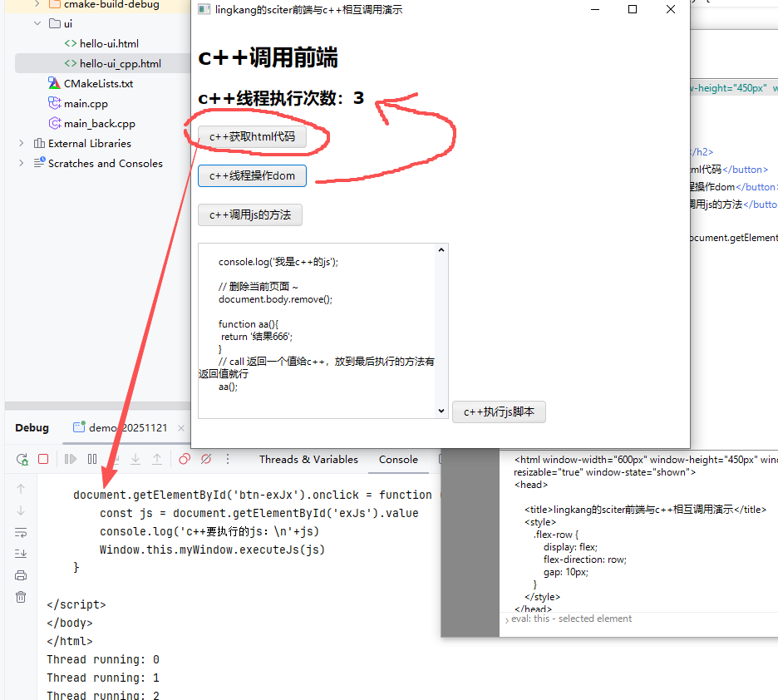Toggle scroll to end of console
778x700 pixels.
click(x=22, y=554)
